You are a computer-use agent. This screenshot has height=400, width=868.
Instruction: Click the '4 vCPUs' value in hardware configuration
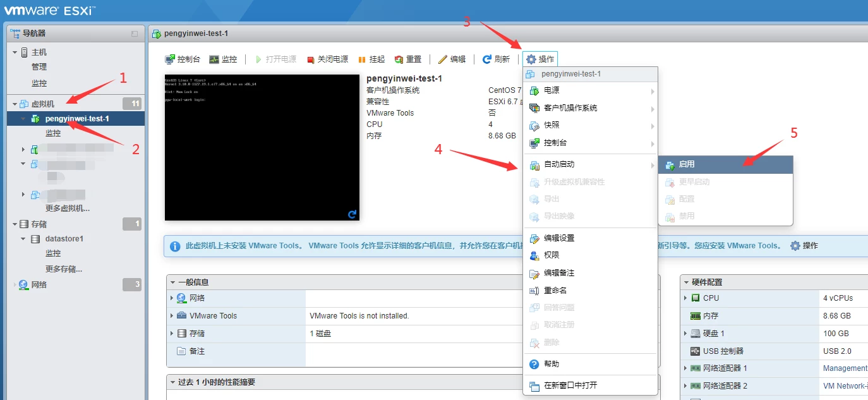838,298
